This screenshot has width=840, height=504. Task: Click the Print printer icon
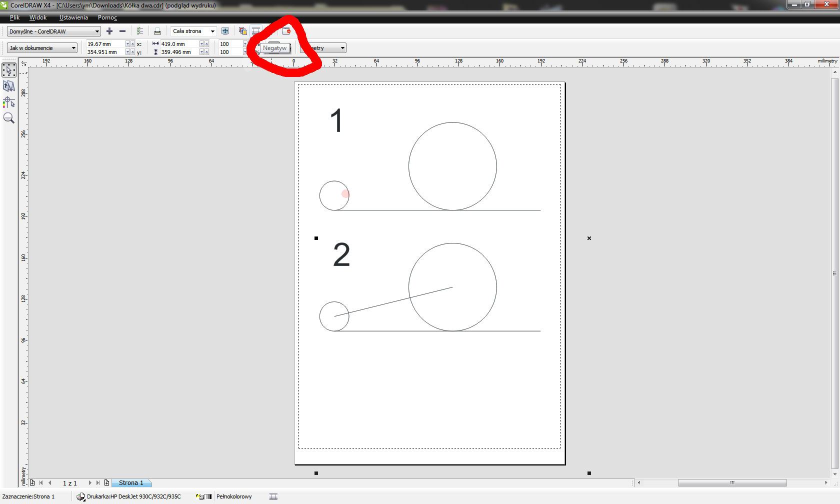click(157, 31)
